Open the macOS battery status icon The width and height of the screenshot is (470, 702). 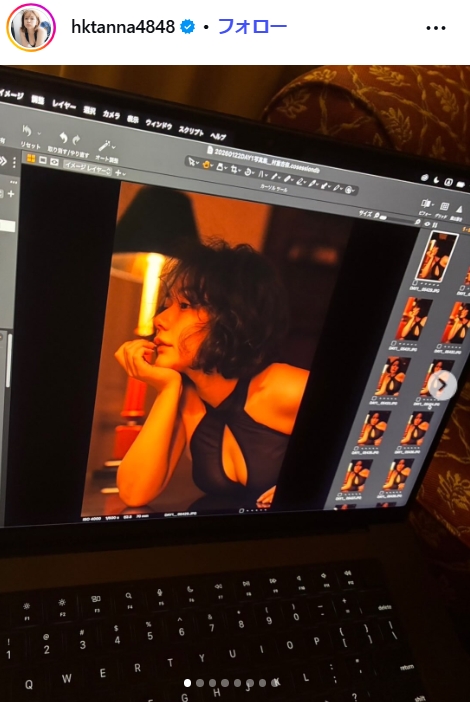pyautogui.click(x=460, y=184)
